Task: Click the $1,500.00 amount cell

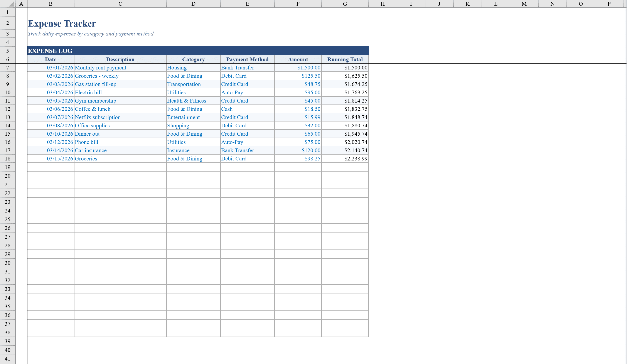Action: click(298, 67)
